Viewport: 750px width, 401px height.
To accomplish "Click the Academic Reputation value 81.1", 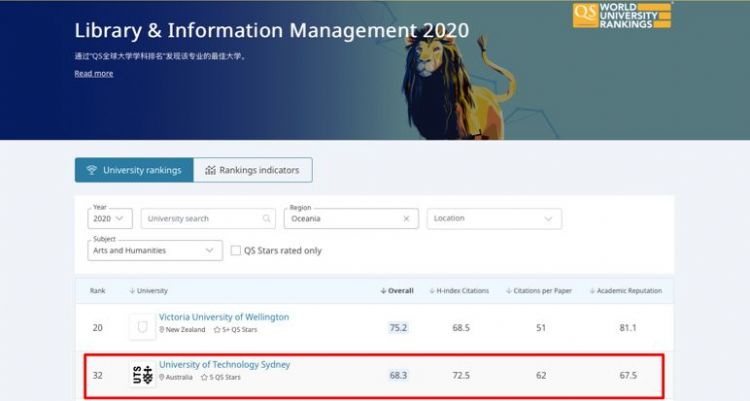I will click(628, 328).
